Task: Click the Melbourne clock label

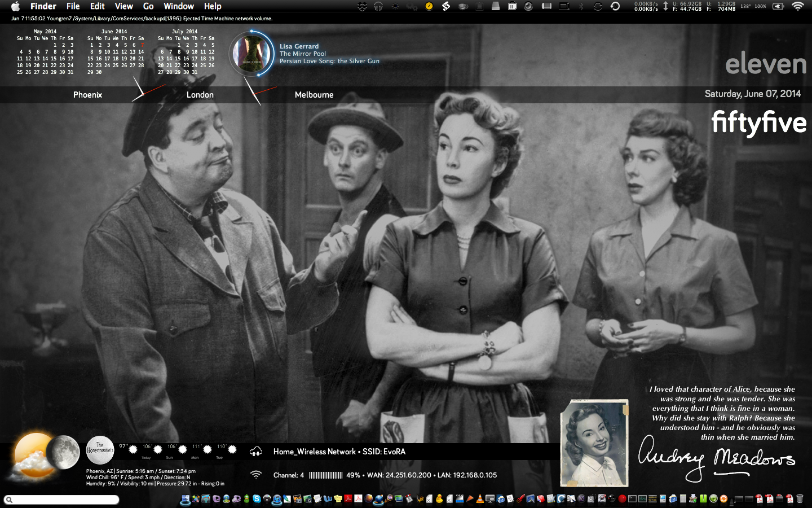Action: click(x=314, y=95)
